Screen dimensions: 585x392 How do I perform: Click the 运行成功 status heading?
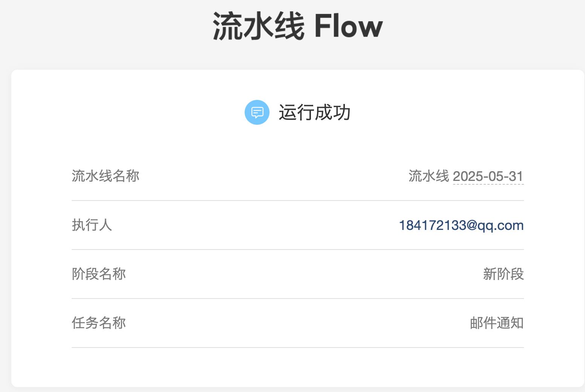click(314, 112)
